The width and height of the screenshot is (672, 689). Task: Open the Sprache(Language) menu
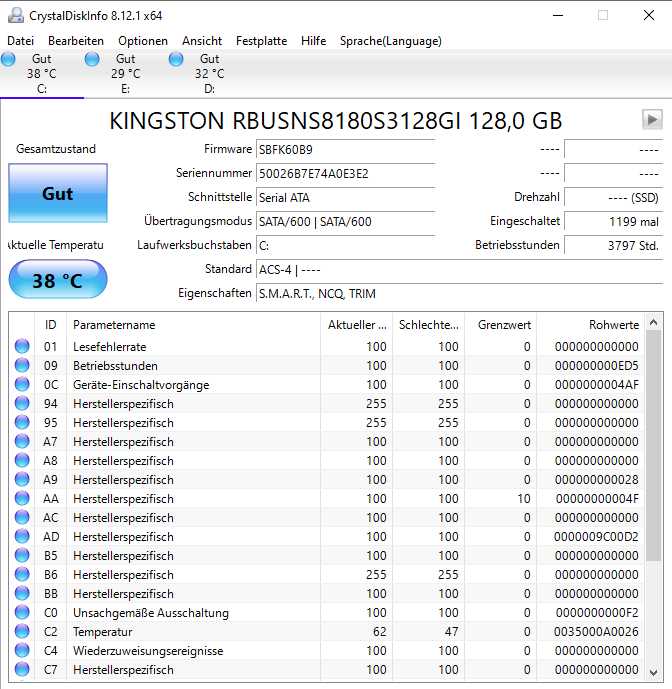(391, 41)
